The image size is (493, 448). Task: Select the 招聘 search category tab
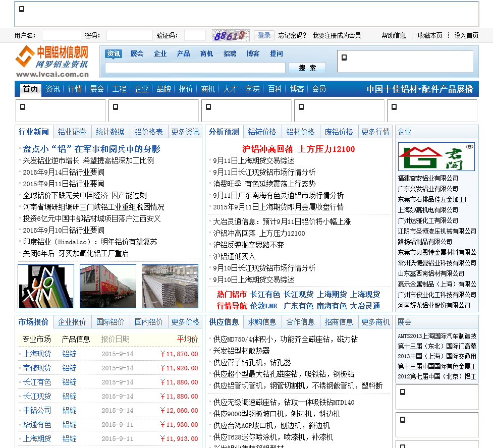(x=230, y=54)
